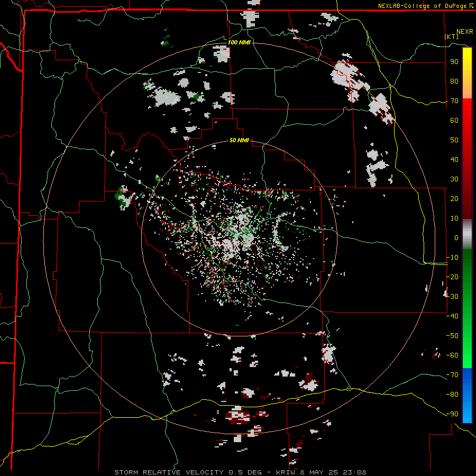Viewport: 476px width, 476px height.
Task: Click the gray zero-velocity segment of the color bar
Action: [x=467, y=234]
